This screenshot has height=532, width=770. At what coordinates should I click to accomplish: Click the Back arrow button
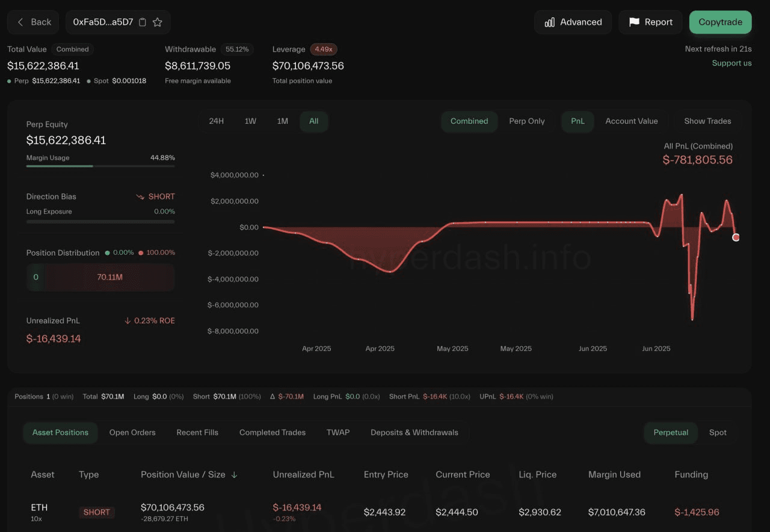pyautogui.click(x=33, y=22)
